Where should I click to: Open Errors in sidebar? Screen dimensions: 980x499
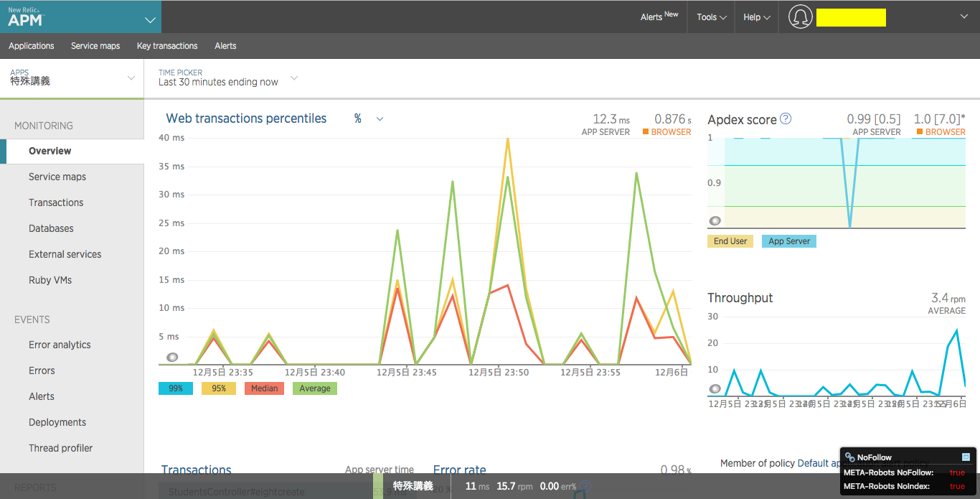42,370
